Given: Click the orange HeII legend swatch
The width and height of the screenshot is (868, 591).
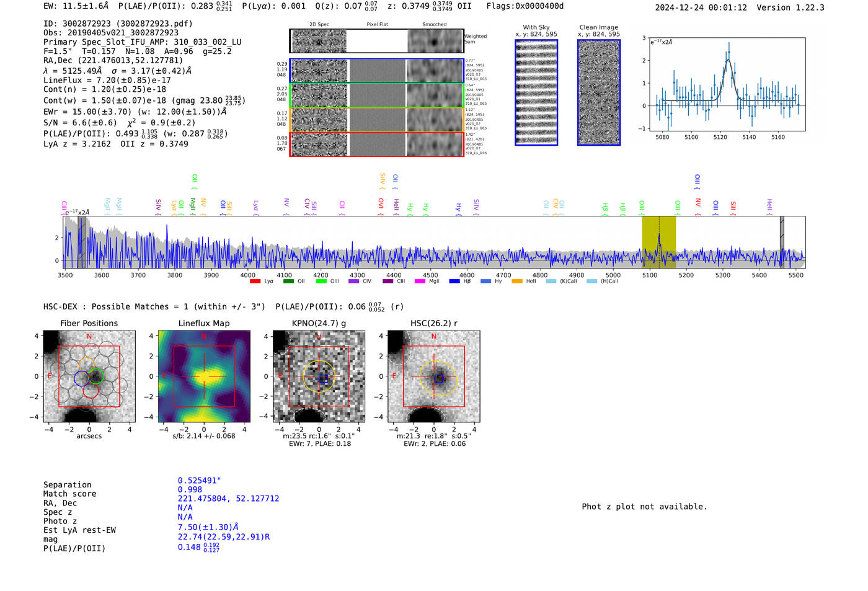Looking at the screenshot, I should coord(517,282).
